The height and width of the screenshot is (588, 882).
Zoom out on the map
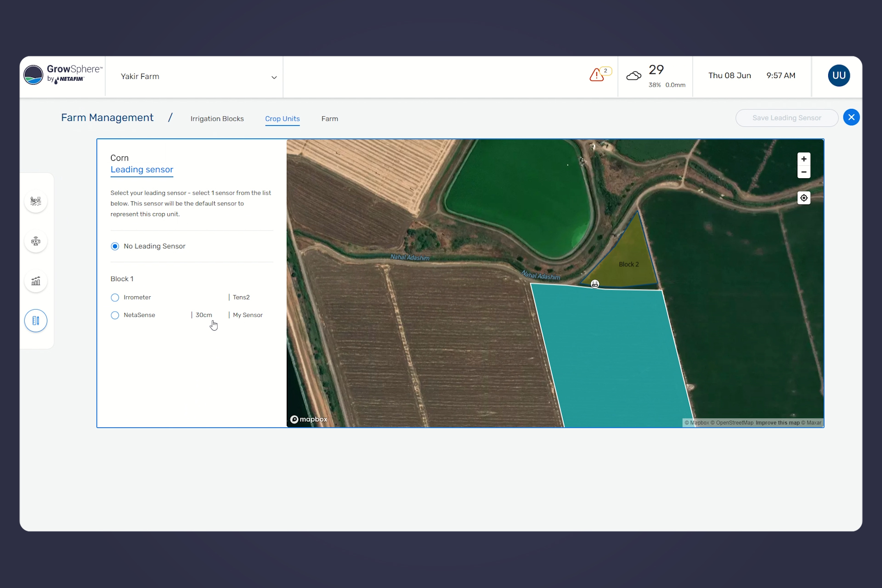click(x=803, y=172)
